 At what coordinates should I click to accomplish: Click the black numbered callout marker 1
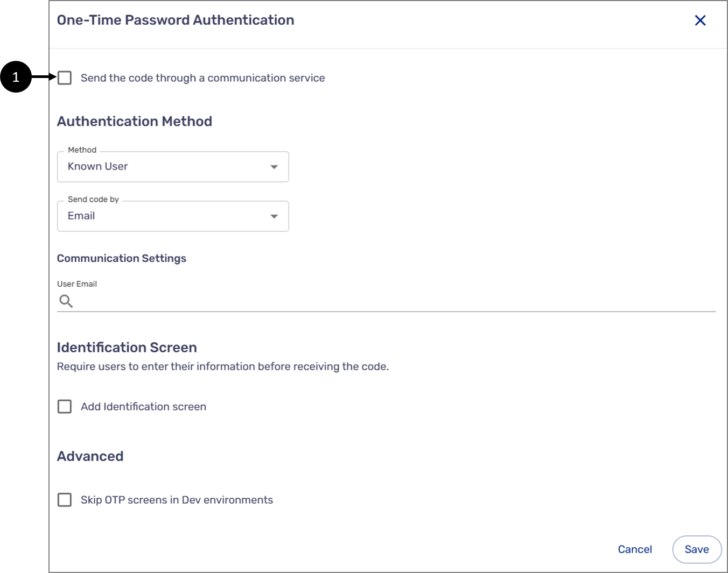point(16,77)
